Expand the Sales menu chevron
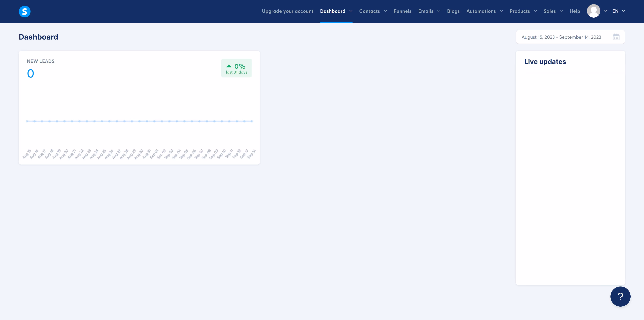The width and height of the screenshot is (644, 320). tap(561, 11)
